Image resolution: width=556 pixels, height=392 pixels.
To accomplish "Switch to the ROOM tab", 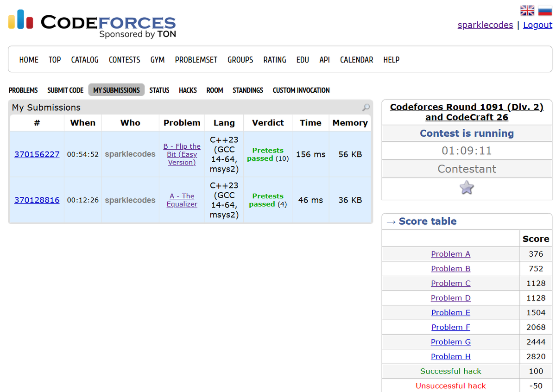I will click(215, 90).
